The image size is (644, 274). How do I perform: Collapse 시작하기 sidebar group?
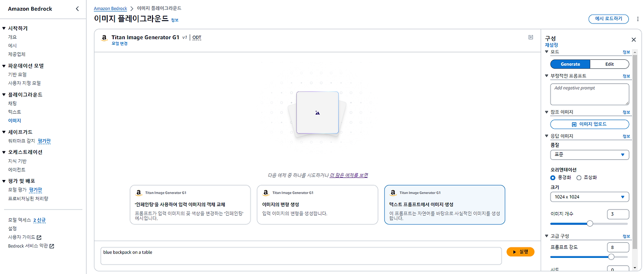click(x=4, y=29)
